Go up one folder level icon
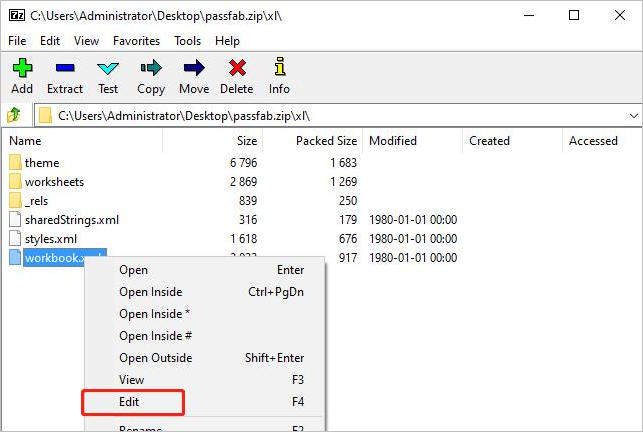This screenshot has height=432, width=643. pos(14,115)
